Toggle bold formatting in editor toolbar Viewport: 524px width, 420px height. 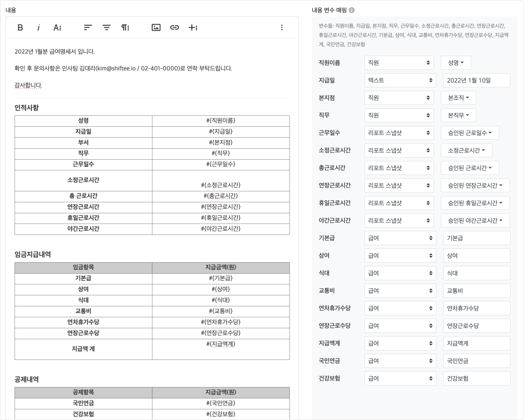point(20,28)
